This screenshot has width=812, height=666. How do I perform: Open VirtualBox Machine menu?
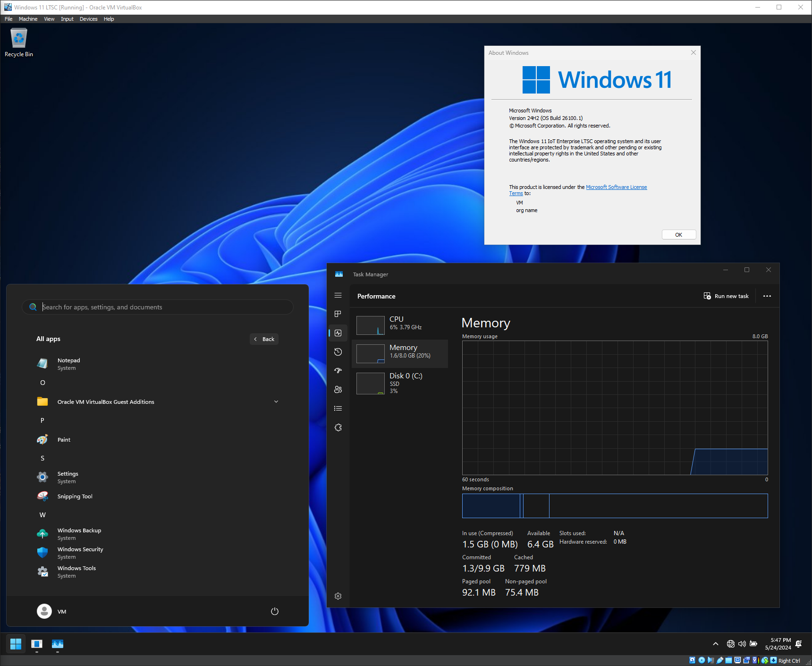(x=28, y=19)
